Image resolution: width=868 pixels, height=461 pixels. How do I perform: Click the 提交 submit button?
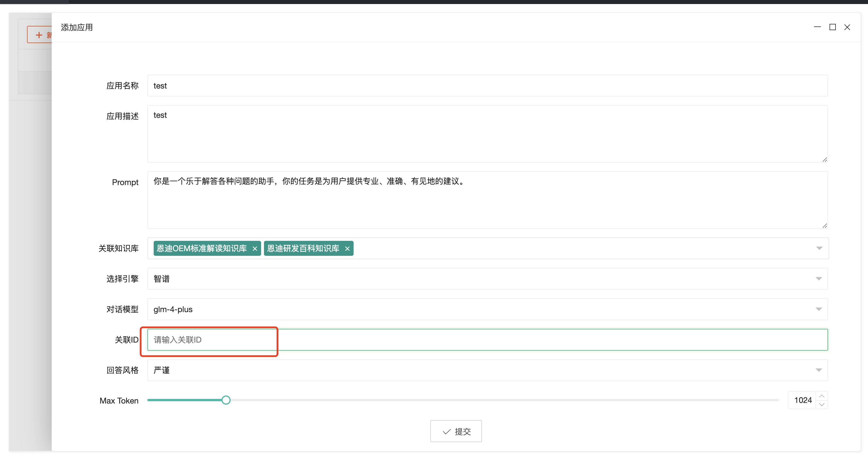456,431
